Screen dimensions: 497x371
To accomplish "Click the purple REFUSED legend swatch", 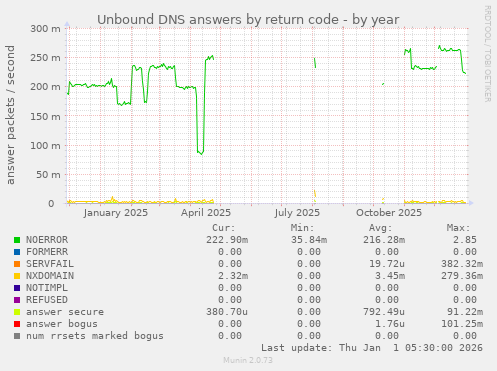I will click(17, 300).
